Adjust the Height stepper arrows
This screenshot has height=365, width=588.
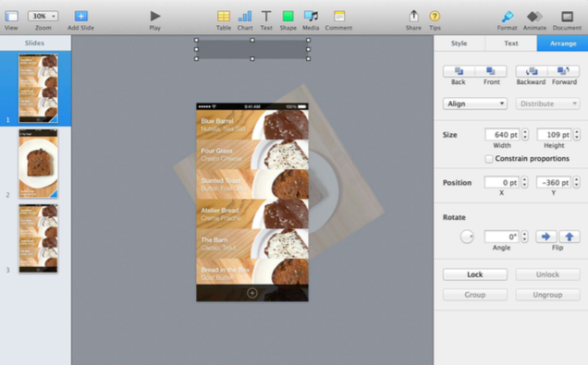coord(577,135)
